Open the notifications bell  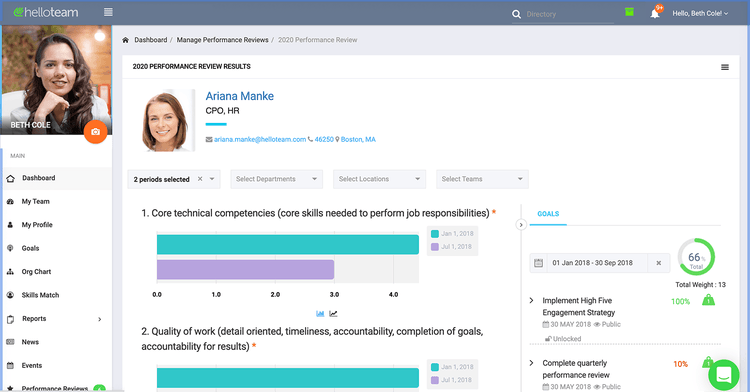coord(655,13)
